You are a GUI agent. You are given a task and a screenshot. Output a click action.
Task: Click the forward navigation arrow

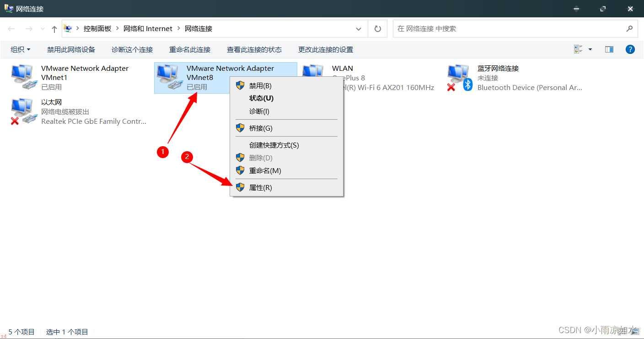point(29,29)
